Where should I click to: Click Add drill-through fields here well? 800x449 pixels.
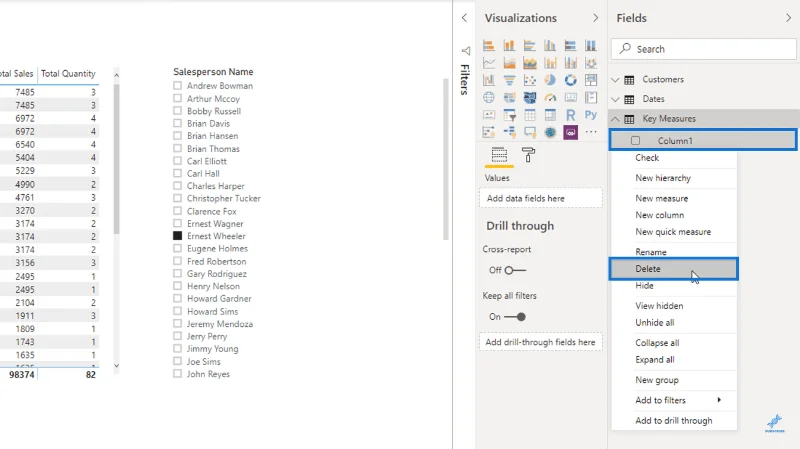click(541, 342)
